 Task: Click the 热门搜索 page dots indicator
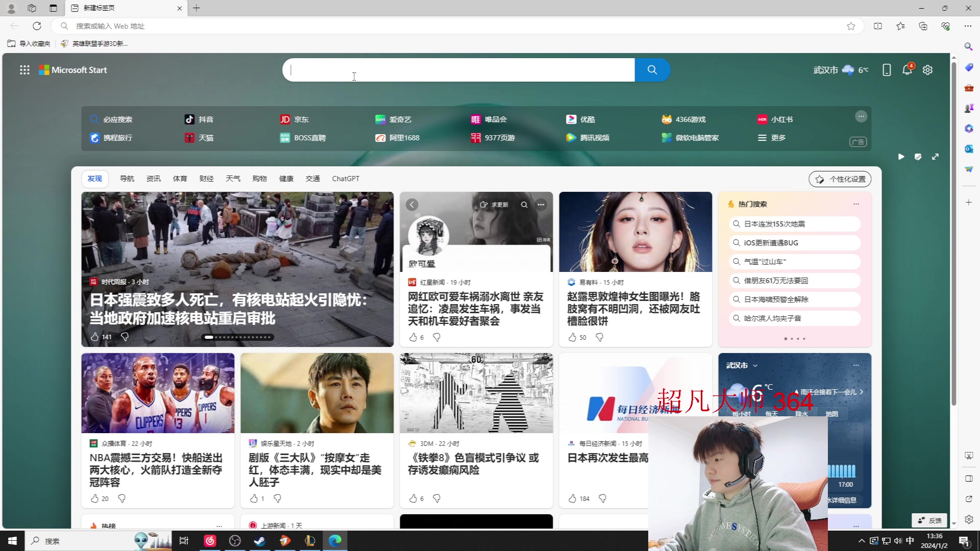(x=795, y=339)
